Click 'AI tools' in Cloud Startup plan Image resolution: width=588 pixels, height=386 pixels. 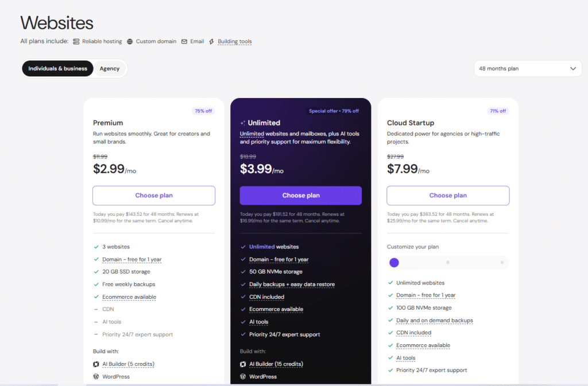point(406,358)
